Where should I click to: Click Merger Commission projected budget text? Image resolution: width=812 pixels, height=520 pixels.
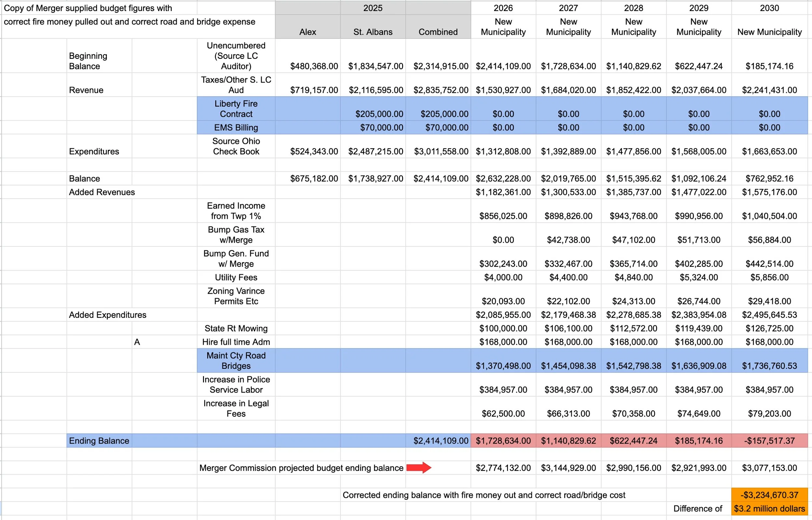(x=301, y=468)
